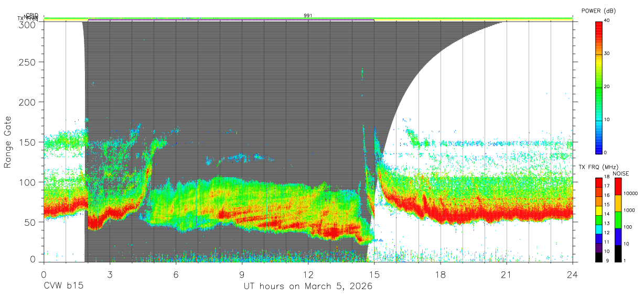
Task: Select the cyan 12-13 MHz frequency swatch
Action: [599, 228]
